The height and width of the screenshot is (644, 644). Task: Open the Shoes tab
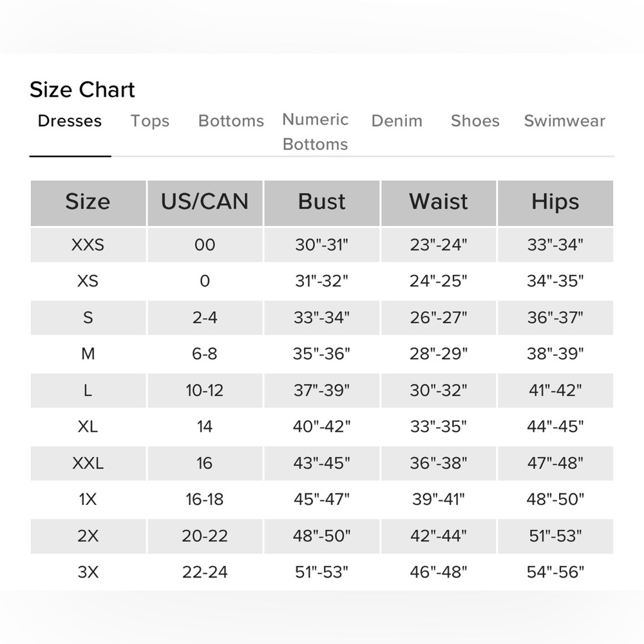coord(475,121)
